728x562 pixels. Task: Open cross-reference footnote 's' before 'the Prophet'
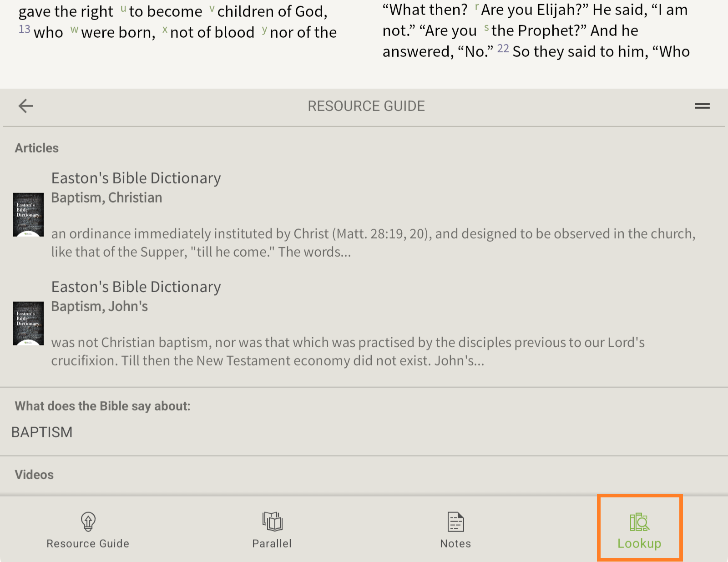[x=486, y=28]
